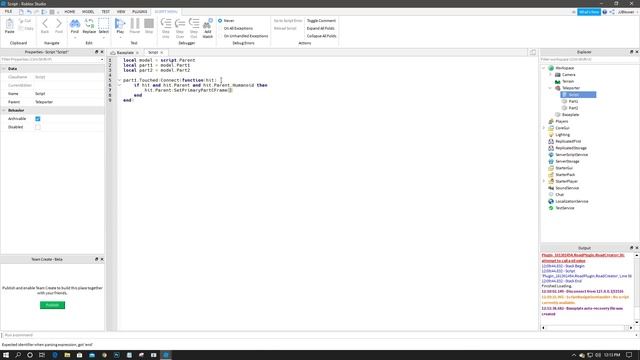Viewport: 640px width, 360px height.
Task: Click the green Publish button
Action: [52, 305]
